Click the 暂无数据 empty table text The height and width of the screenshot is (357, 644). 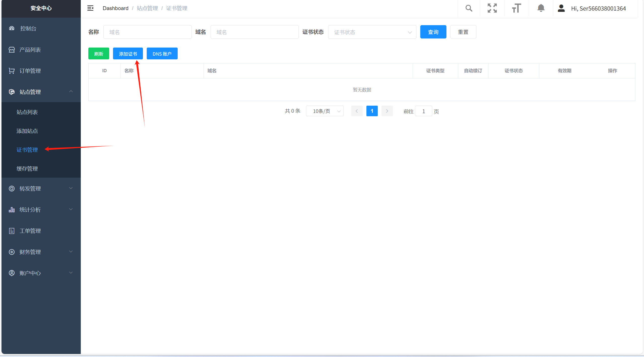pyautogui.click(x=362, y=90)
